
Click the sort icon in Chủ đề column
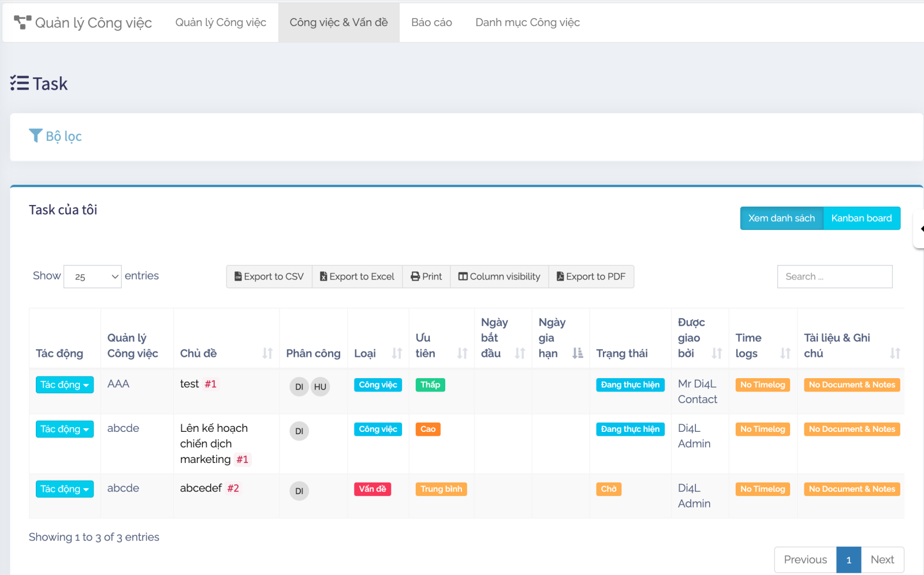[267, 353]
